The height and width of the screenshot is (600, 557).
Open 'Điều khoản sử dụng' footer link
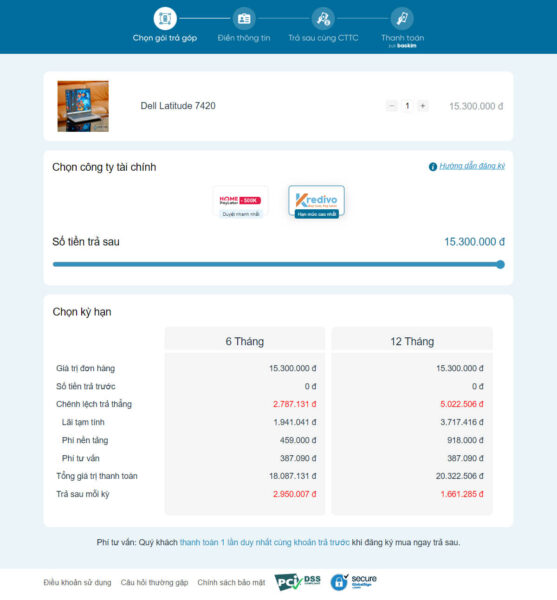point(77,582)
